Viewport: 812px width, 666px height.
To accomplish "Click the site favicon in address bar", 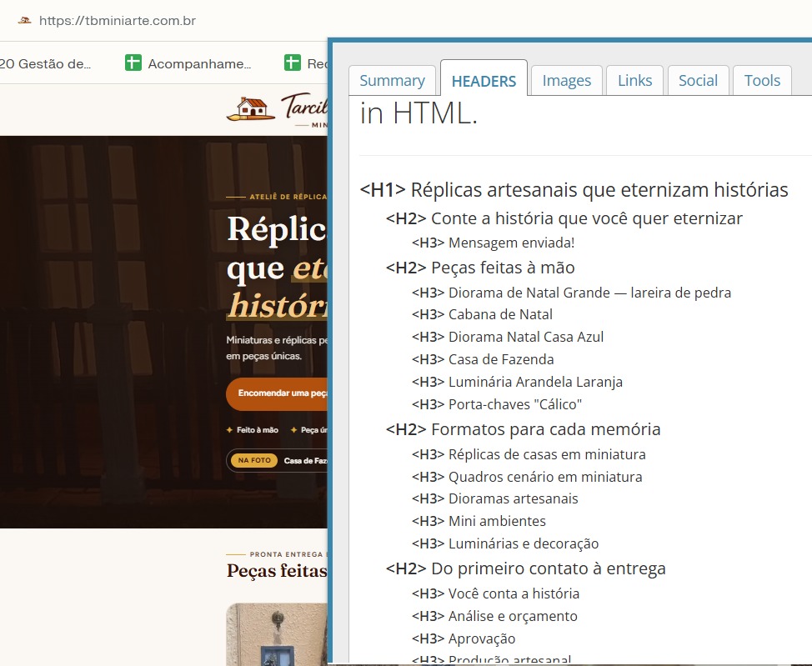I will [24, 21].
